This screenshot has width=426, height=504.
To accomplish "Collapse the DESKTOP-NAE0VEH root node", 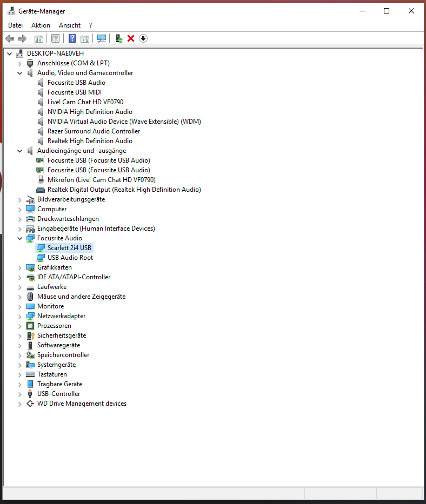I will (10, 53).
